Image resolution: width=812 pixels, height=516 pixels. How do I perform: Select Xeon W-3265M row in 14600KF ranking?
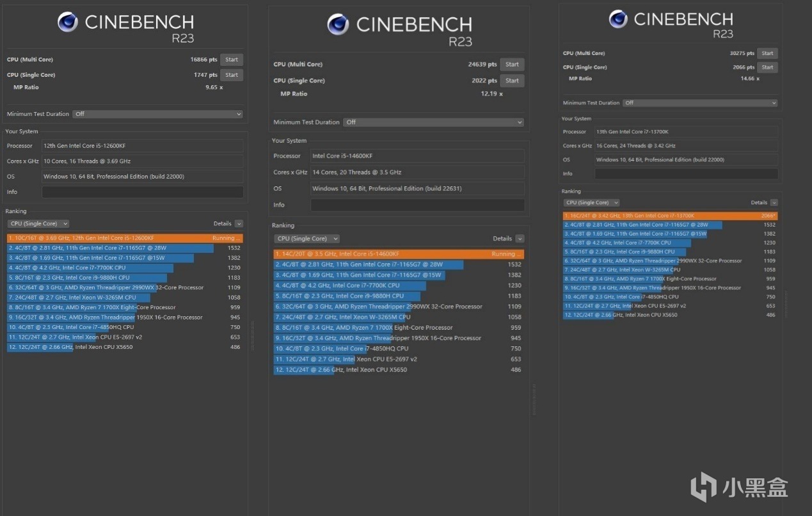(399, 317)
